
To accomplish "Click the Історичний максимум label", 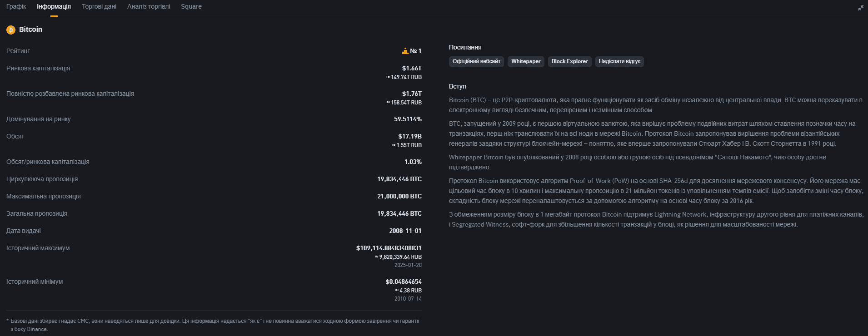I will click(38, 248).
